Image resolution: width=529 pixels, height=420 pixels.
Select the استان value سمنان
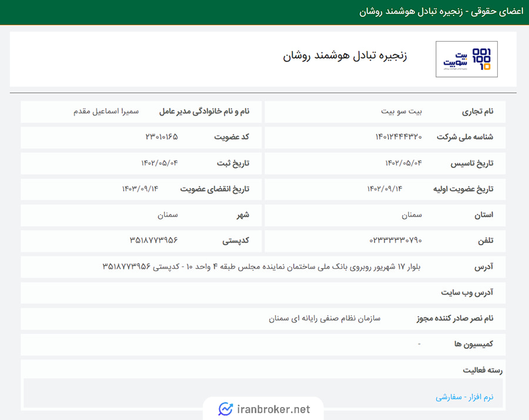pyautogui.click(x=411, y=215)
